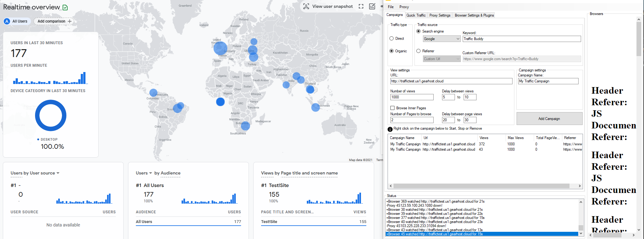Open the Google search engine dropdown
Screen dimensions: 644x239
click(442, 39)
